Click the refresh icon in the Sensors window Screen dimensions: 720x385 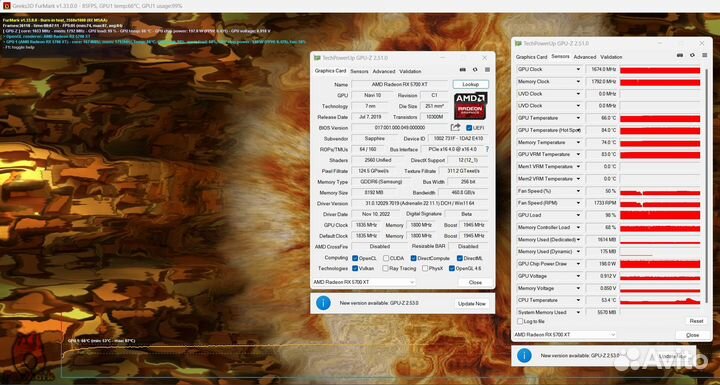click(692, 55)
